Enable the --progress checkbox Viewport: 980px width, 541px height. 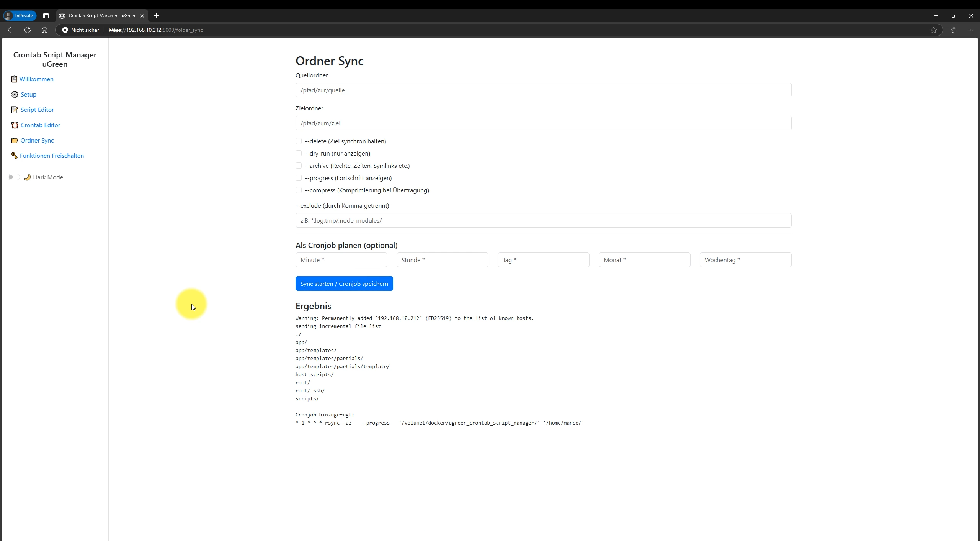[299, 178]
